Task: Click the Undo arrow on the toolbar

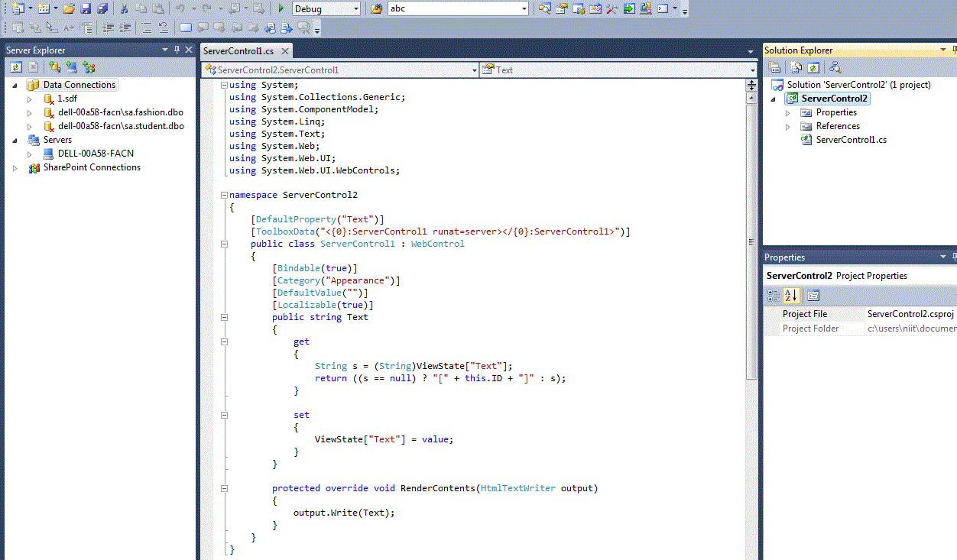Action: (x=178, y=8)
